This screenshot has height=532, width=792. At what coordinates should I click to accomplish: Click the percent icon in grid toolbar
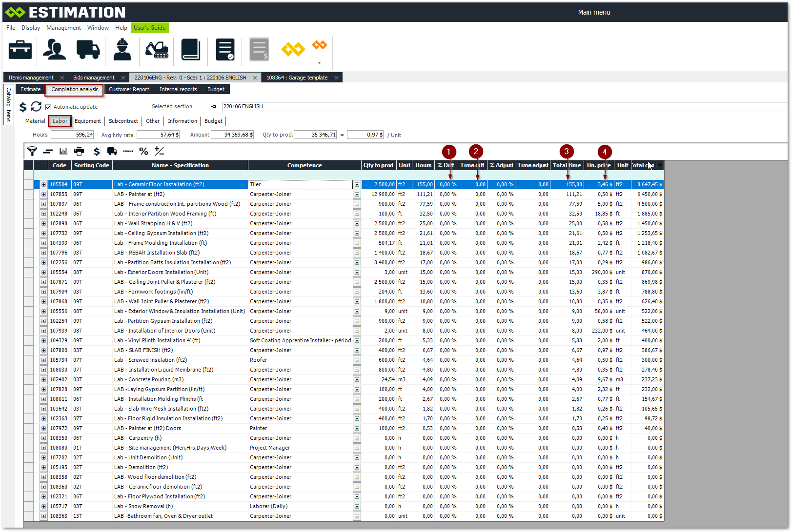click(x=143, y=151)
